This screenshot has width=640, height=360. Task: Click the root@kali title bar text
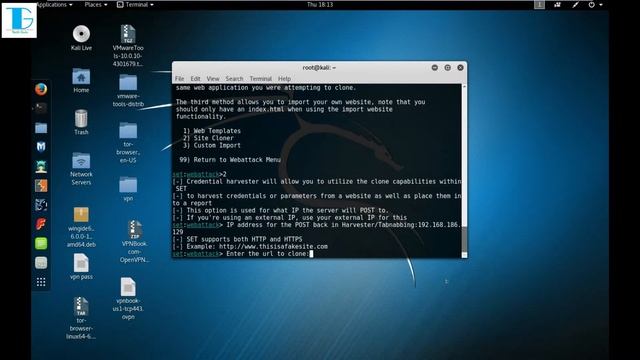pyautogui.click(x=319, y=68)
